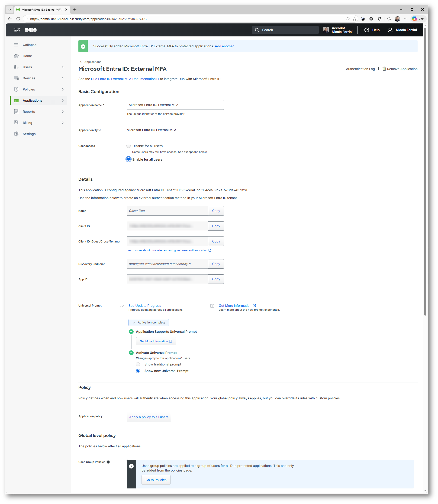This screenshot has height=504, width=438.
Task: Click the Application name input field
Action: [x=175, y=105]
